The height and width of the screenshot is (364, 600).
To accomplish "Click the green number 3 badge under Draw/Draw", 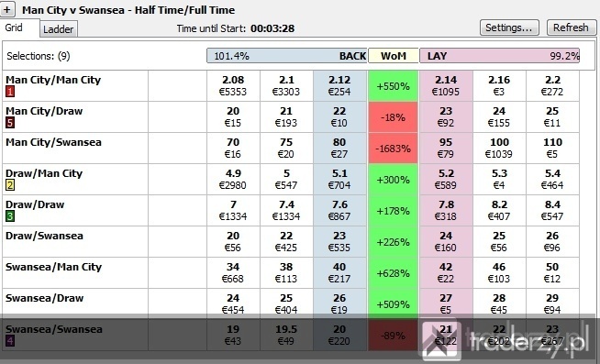I will [10, 216].
